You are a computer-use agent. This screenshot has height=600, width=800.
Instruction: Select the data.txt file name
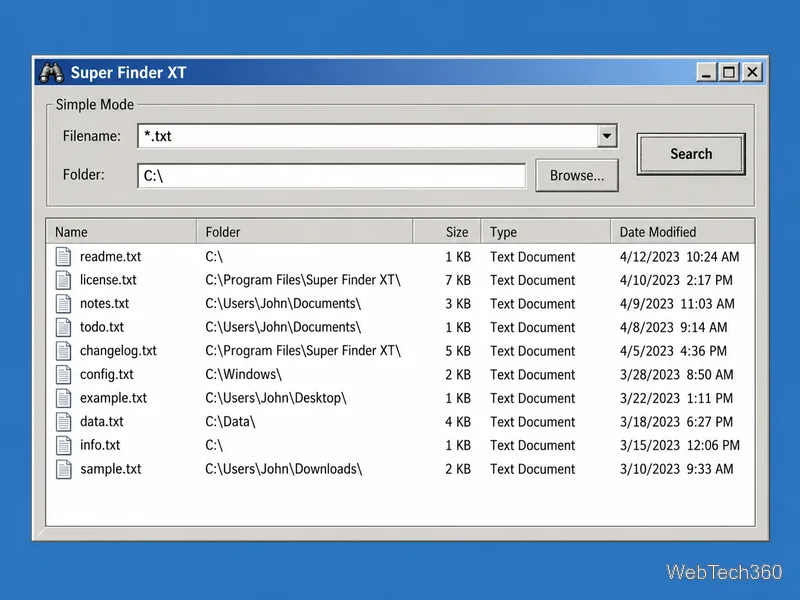tap(102, 422)
